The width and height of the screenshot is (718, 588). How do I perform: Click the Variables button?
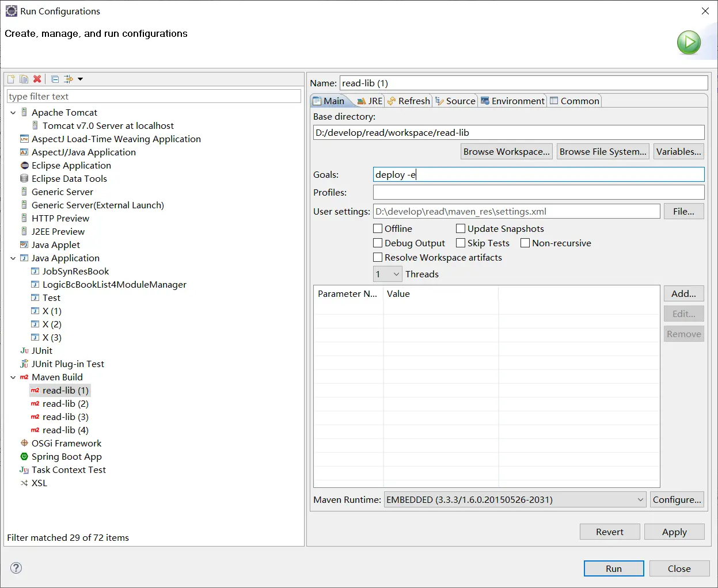click(679, 151)
